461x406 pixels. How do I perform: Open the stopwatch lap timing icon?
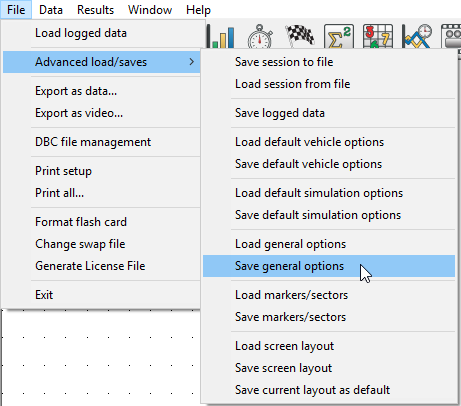(x=260, y=36)
